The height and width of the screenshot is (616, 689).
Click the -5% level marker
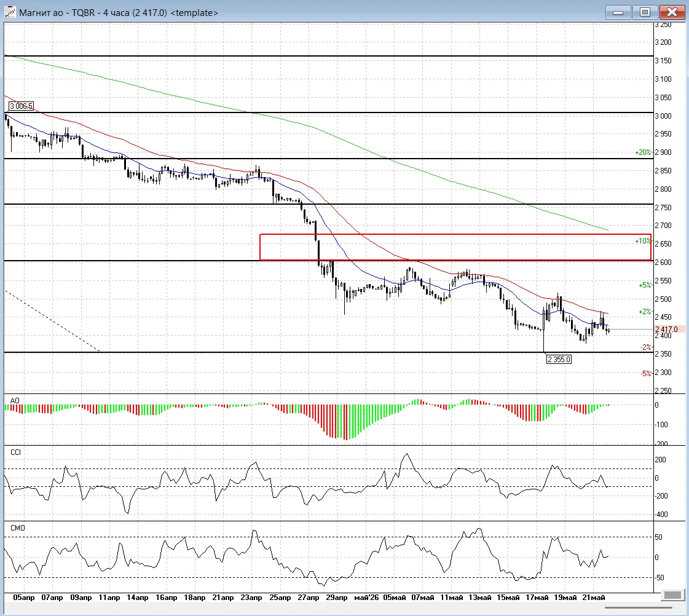[x=646, y=373]
